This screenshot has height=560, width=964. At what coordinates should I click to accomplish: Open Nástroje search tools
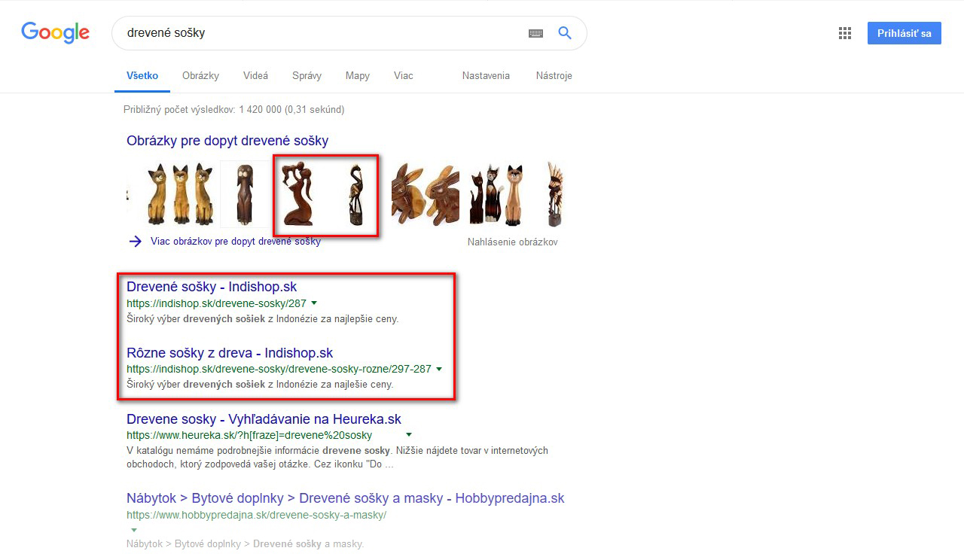point(554,75)
